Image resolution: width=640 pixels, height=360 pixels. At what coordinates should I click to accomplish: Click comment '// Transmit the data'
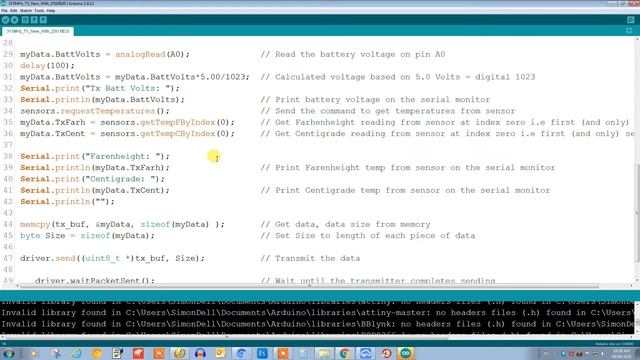[310, 258]
